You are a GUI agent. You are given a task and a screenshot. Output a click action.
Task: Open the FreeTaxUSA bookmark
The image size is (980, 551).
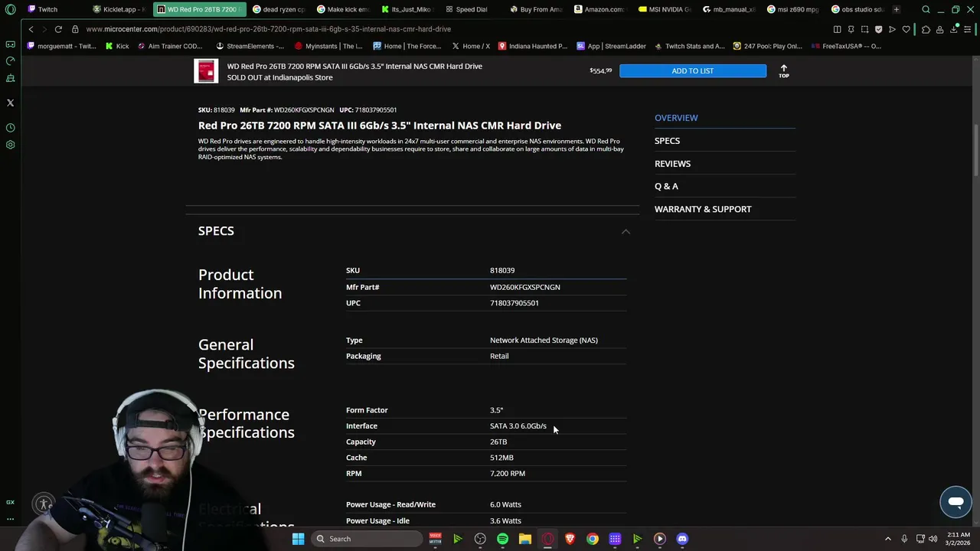point(846,46)
